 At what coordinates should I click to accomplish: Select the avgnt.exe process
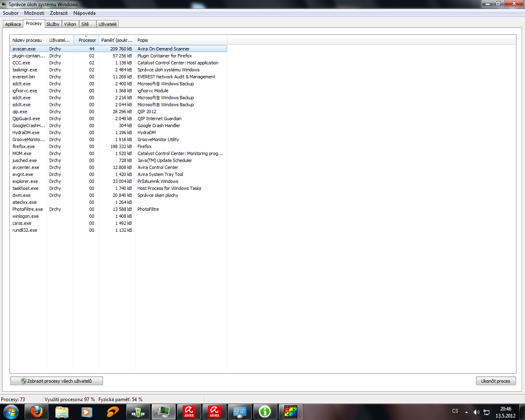[x=119, y=174]
